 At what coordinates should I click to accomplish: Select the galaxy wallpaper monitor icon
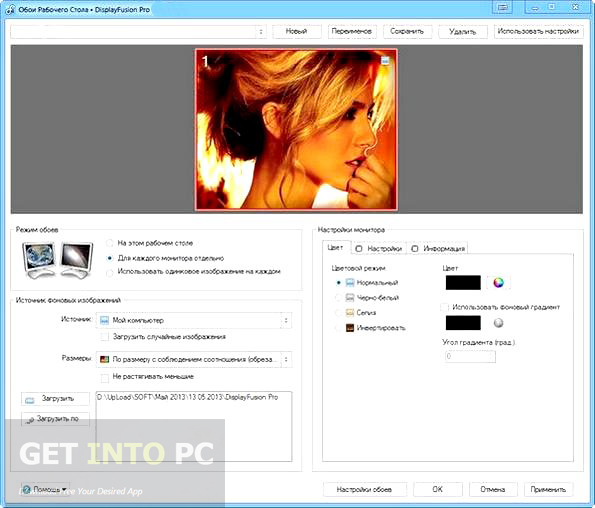76,259
